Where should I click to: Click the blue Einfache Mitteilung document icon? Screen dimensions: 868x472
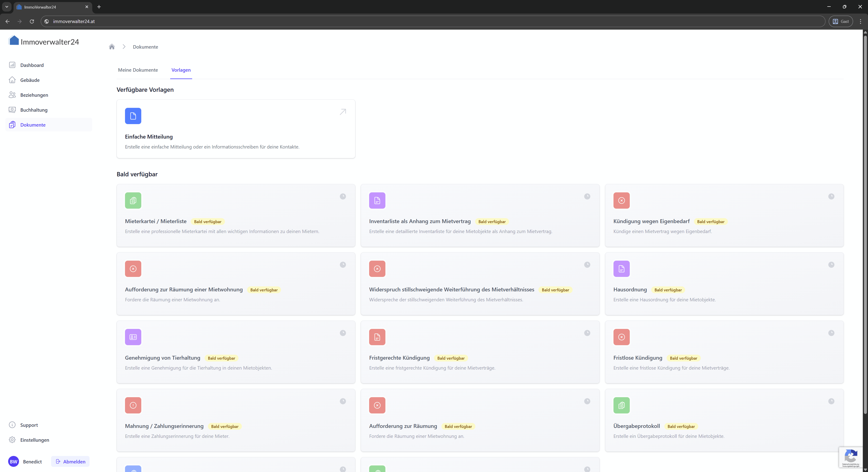point(133,116)
